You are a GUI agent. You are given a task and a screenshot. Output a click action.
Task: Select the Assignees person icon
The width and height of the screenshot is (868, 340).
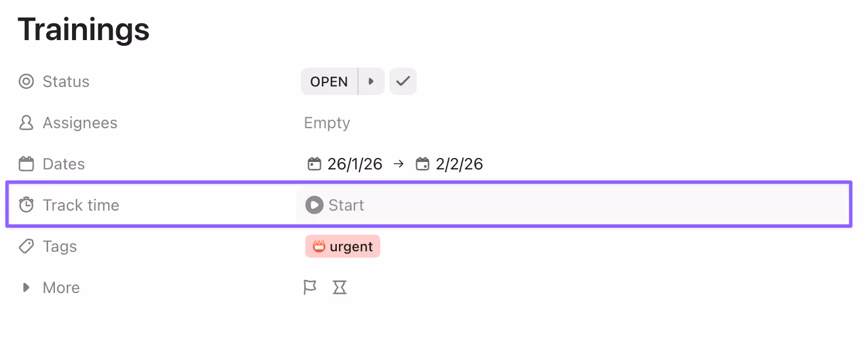[26, 122]
